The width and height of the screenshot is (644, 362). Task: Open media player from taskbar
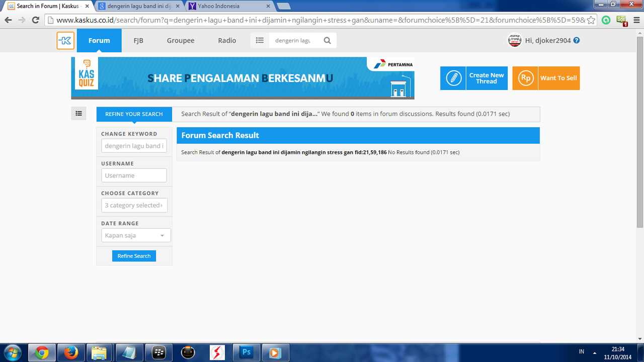click(275, 352)
